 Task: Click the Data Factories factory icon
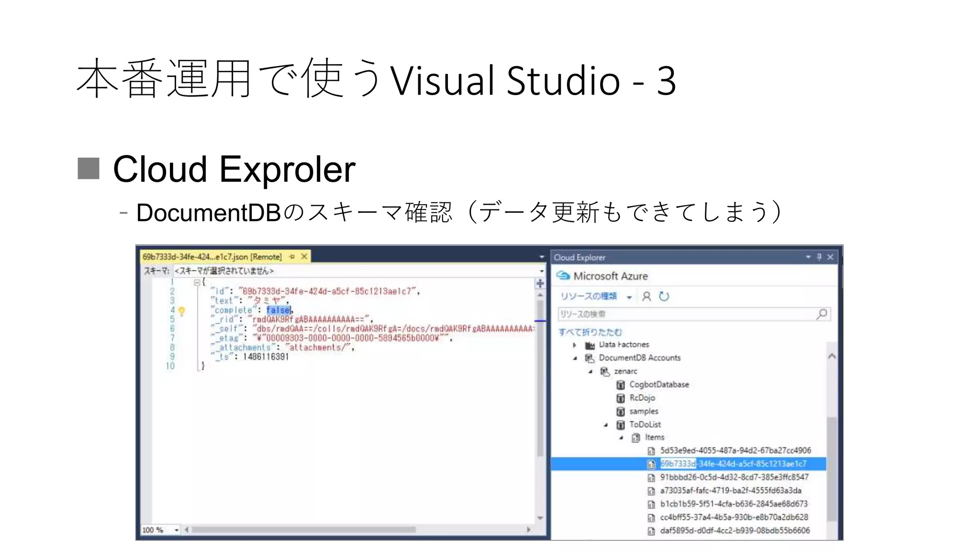[590, 345]
